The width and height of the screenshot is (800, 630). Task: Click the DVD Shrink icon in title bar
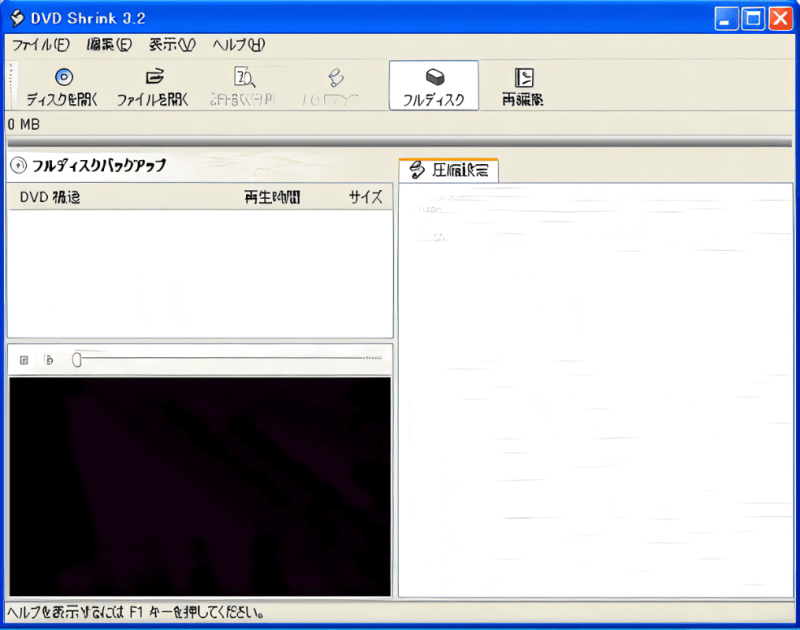click(x=16, y=18)
